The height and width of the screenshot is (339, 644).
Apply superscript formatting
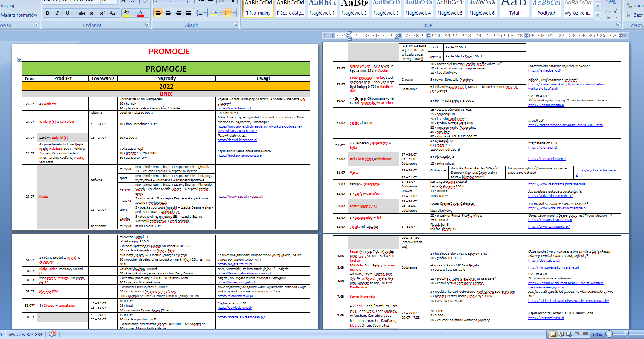pyautogui.click(x=102, y=13)
